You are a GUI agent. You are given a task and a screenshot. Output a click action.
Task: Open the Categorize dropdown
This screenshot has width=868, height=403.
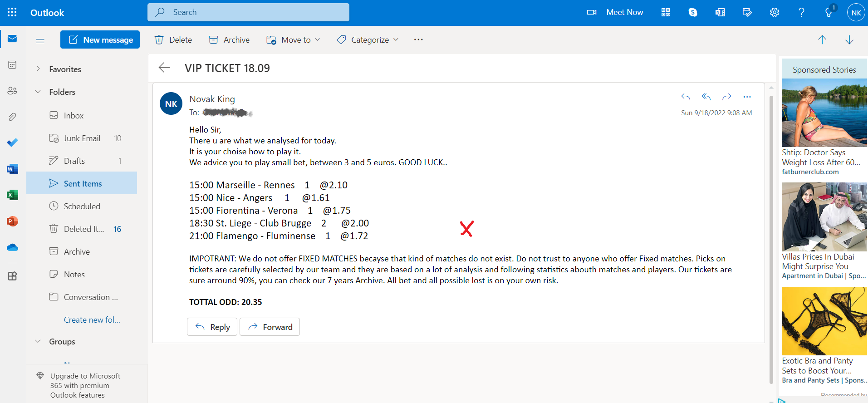pyautogui.click(x=368, y=40)
